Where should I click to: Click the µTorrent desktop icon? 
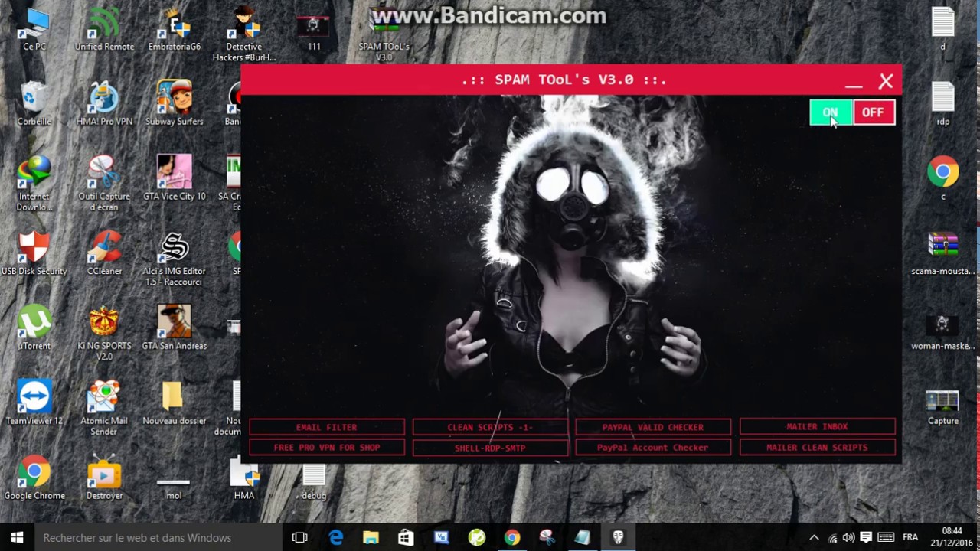[34, 328]
